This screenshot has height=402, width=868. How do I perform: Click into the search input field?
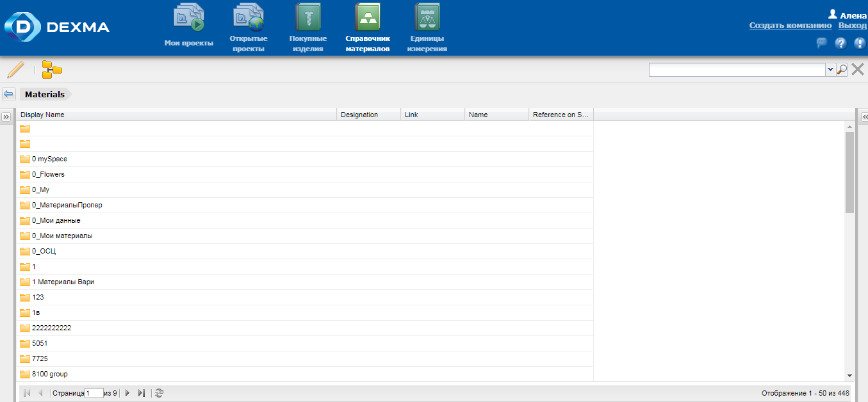737,70
